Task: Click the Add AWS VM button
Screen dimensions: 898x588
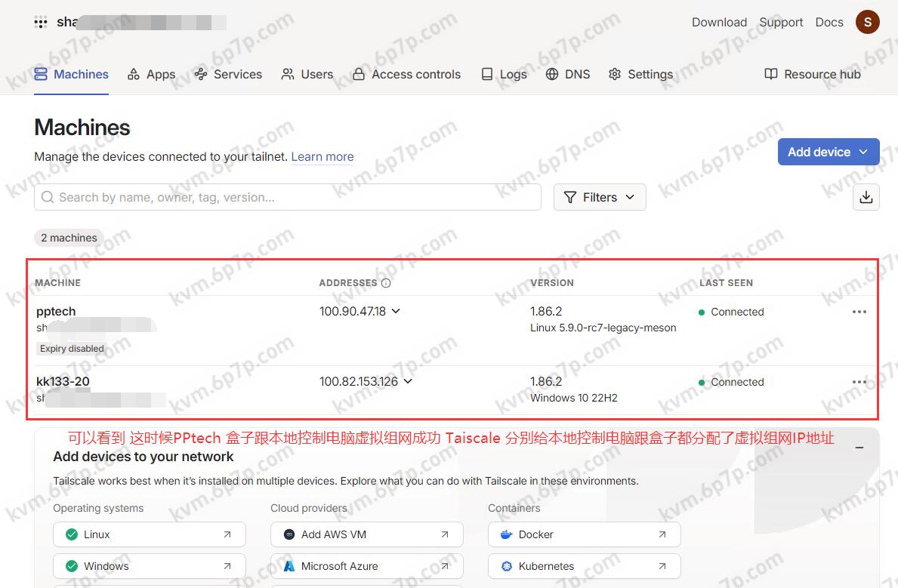Action: pos(366,534)
